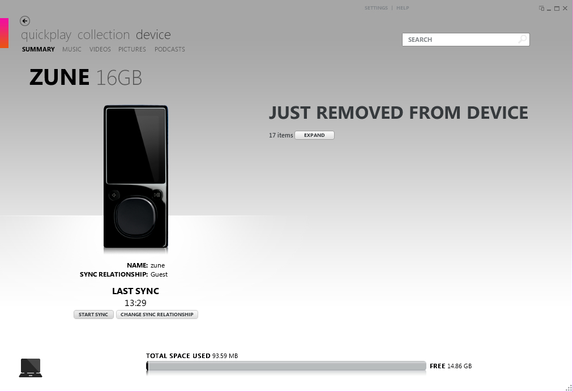The image size is (573, 392).
Task: Maximize the Zune window
Action: point(557,8)
